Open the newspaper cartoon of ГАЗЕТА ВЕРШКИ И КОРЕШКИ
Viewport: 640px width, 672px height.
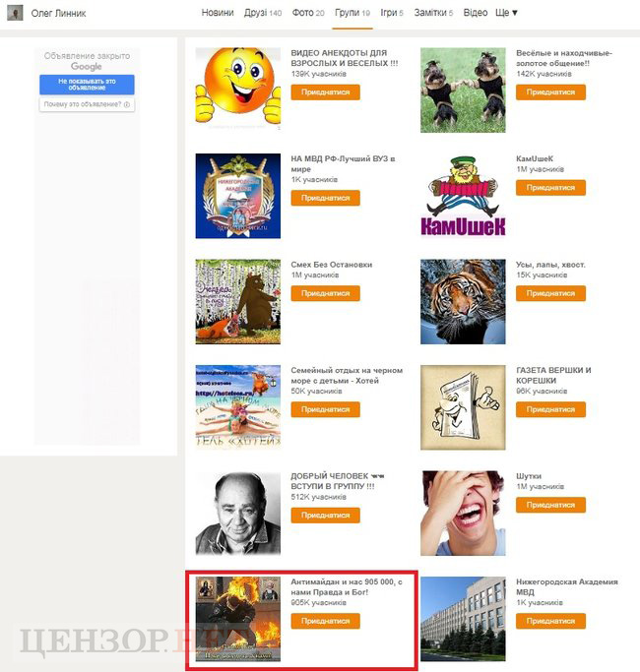463,407
